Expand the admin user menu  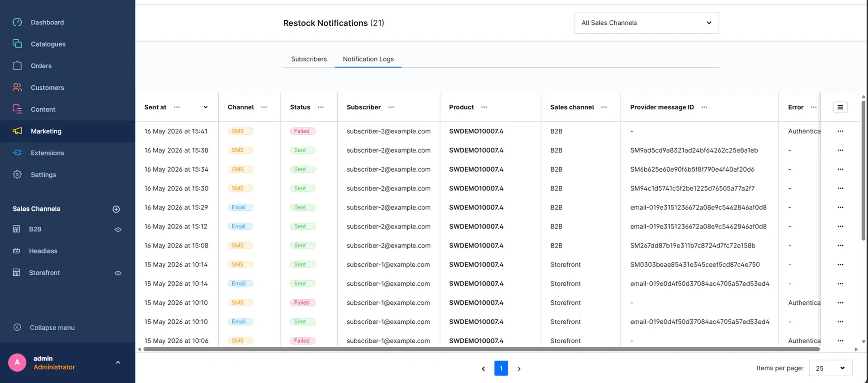118,362
